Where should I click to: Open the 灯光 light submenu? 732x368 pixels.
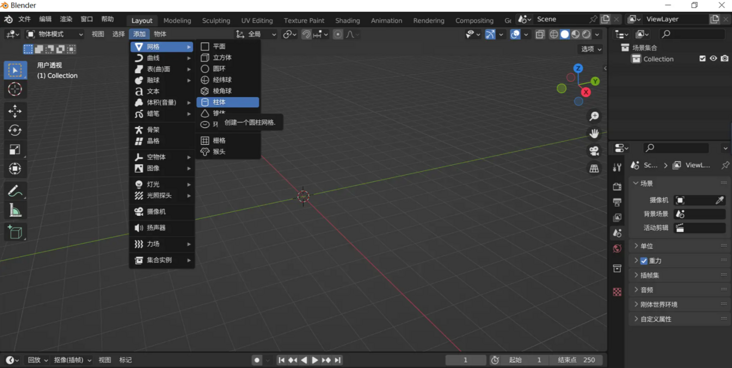[x=162, y=184]
